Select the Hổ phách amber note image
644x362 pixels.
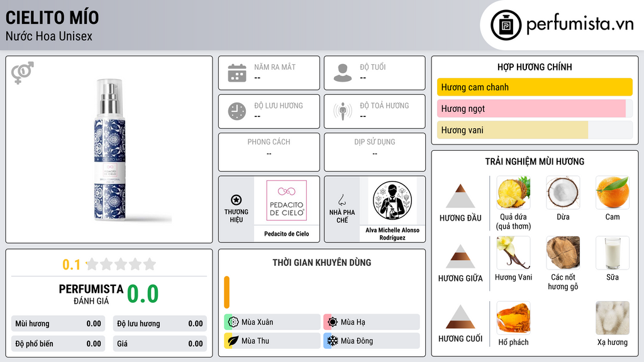(x=513, y=317)
